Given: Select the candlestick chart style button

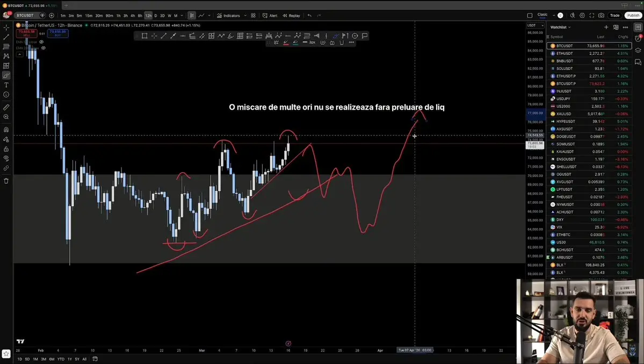Looking at the screenshot, I should point(192,16).
